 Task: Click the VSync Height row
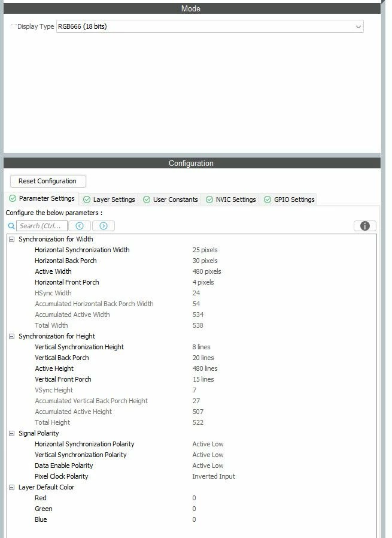192,390
